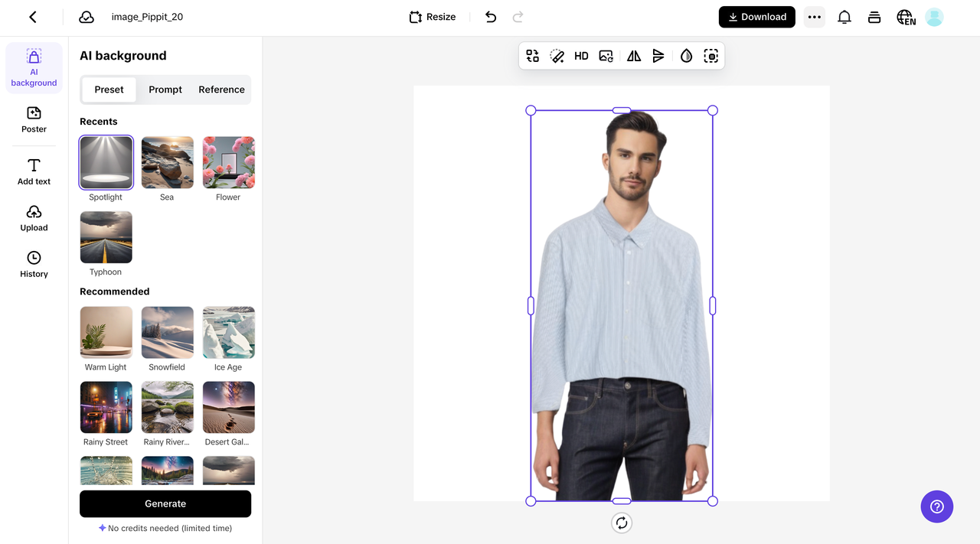The image size is (980, 544).
Task: Click the magic eraser wand icon
Action: coord(557,56)
